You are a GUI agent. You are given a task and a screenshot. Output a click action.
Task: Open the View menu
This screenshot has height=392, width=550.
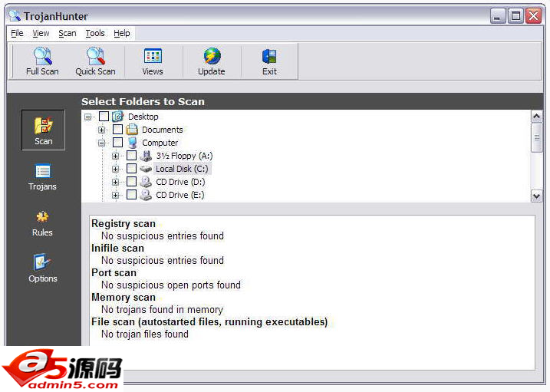(41, 33)
